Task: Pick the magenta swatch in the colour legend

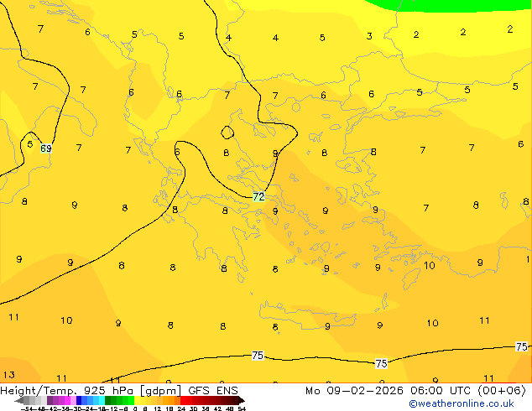Action: point(67,400)
